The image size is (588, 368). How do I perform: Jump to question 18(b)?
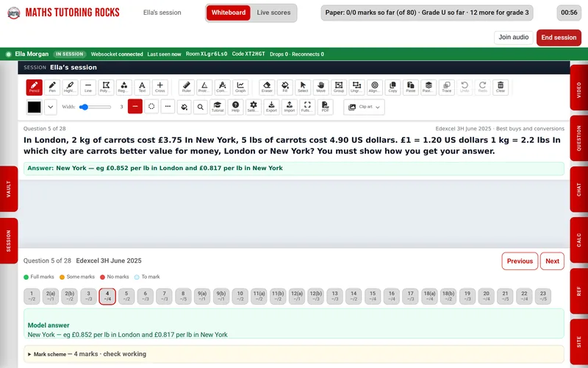click(448, 297)
